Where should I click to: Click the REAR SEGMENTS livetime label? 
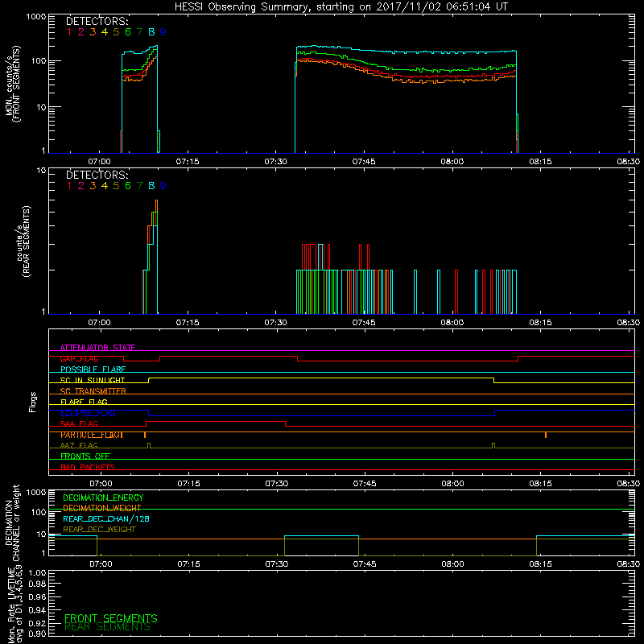[x=107, y=627]
